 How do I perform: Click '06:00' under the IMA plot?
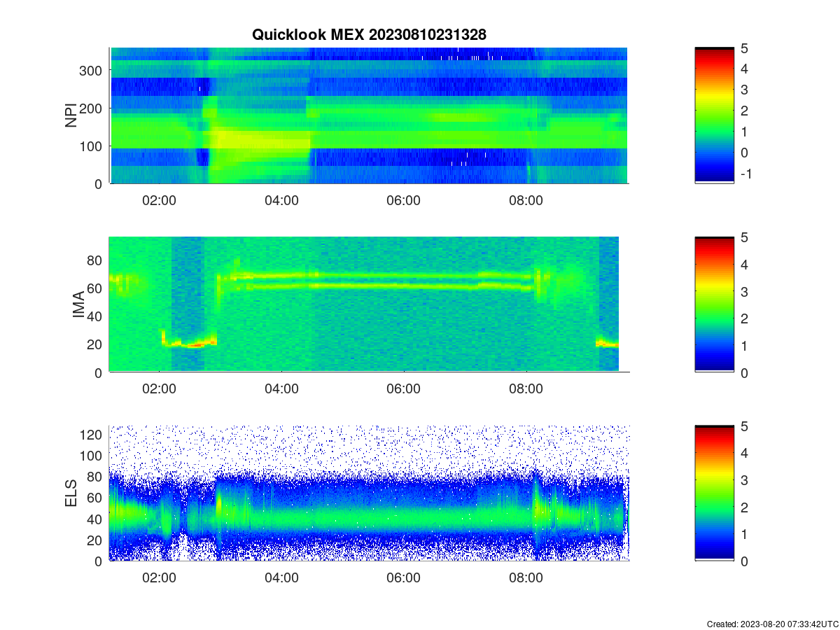point(404,388)
